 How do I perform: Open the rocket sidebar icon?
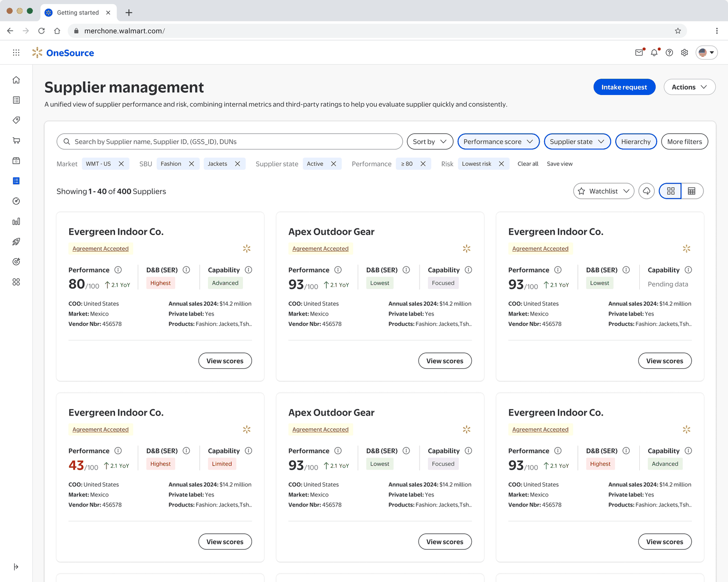(x=16, y=241)
